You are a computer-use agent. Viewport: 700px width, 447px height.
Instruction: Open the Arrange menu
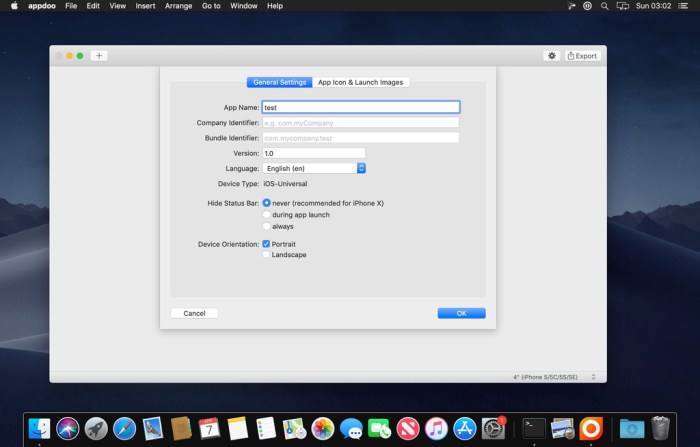pyautogui.click(x=180, y=6)
